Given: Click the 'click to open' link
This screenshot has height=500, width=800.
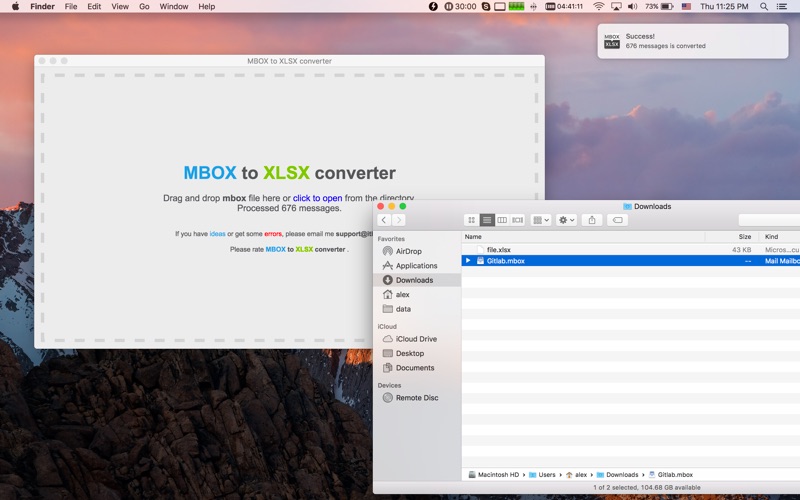Looking at the screenshot, I should coord(317,198).
